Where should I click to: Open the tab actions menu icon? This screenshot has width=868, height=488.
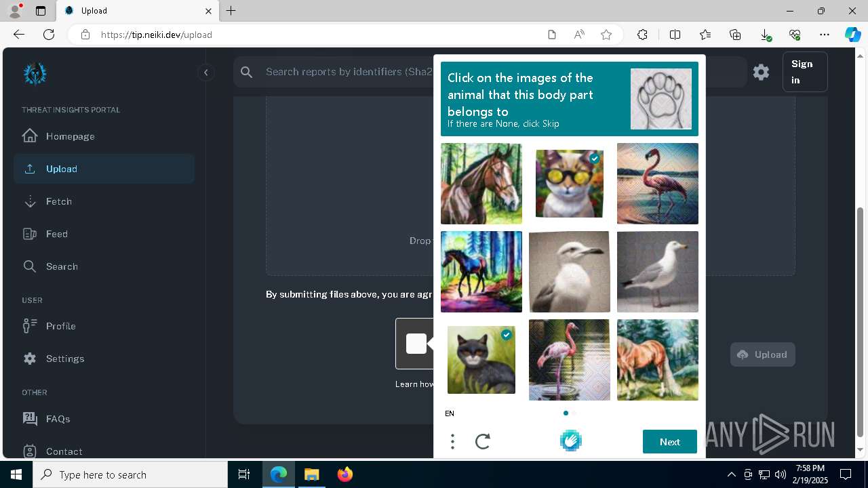click(41, 11)
